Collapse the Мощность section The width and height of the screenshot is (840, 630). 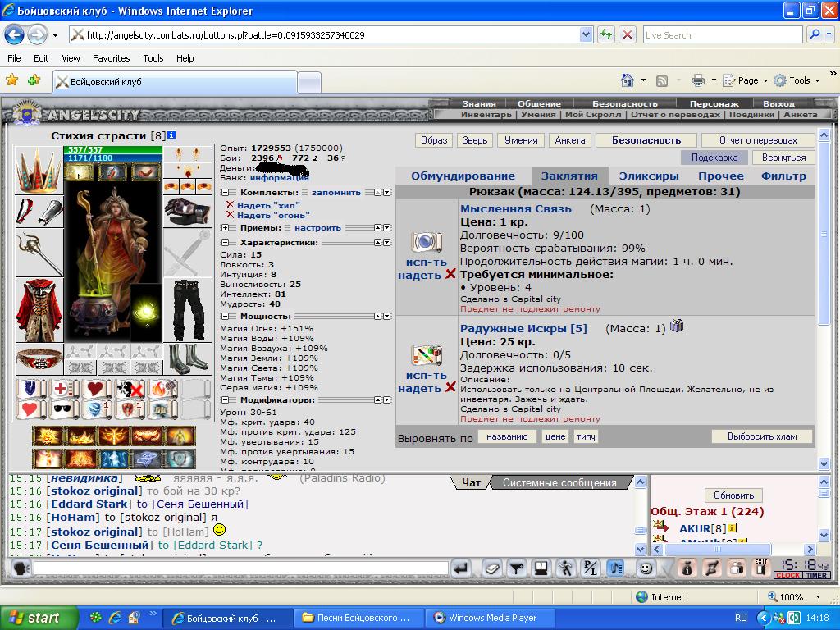[x=225, y=317]
